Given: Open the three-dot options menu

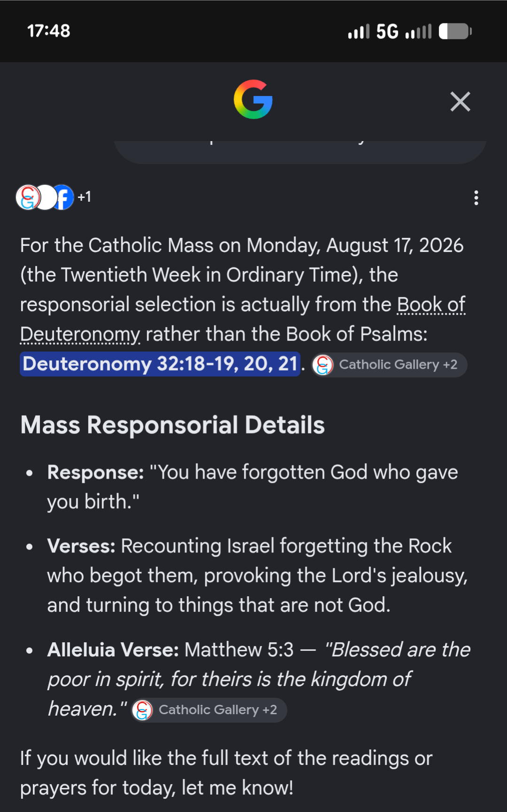Looking at the screenshot, I should pyautogui.click(x=476, y=197).
